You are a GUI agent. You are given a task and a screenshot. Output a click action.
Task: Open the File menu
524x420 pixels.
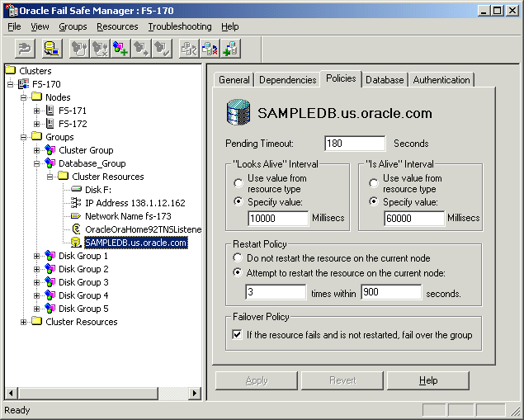coord(14,26)
